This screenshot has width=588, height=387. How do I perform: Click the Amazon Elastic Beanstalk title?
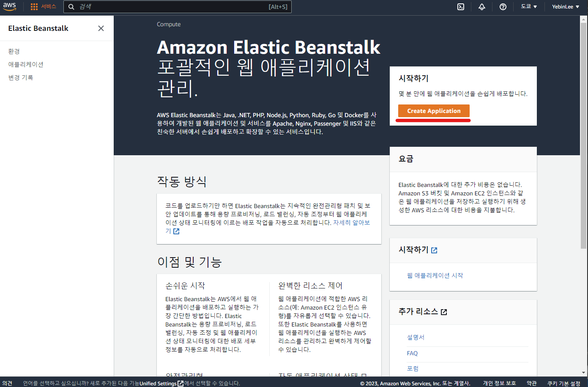click(268, 47)
